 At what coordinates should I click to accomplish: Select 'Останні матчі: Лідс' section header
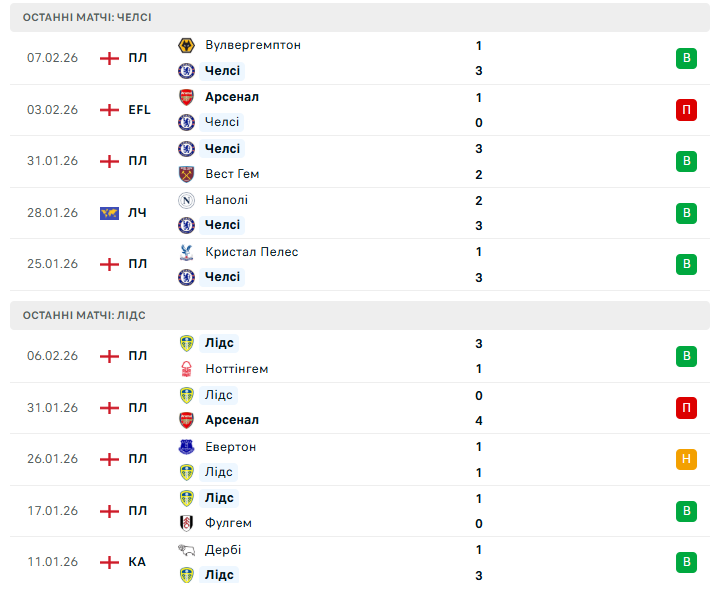(84, 315)
